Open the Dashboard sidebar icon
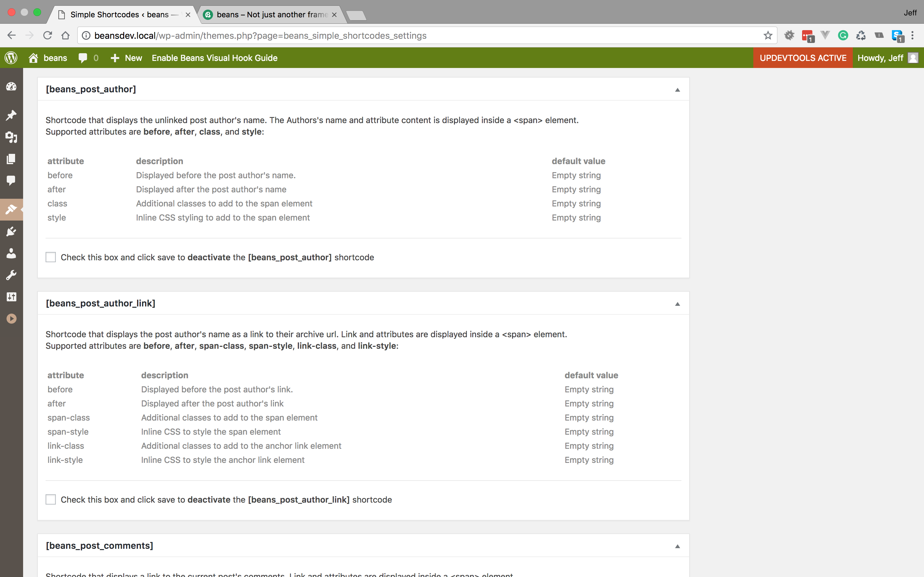The width and height of the screenshot is (924, 577). coord(11,87)
